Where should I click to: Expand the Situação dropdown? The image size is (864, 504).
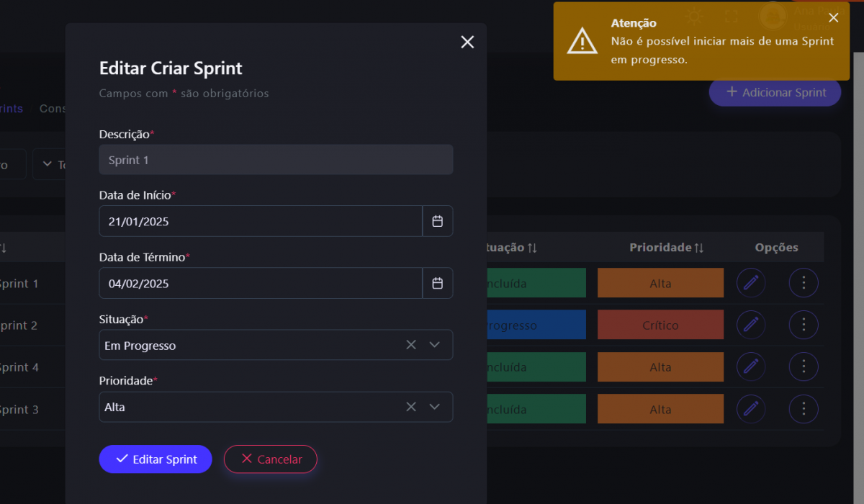click(x=434, y=345)
